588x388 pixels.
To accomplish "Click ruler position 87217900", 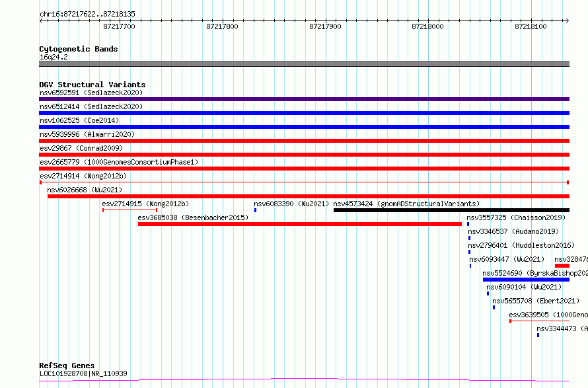I will point(326,26).
